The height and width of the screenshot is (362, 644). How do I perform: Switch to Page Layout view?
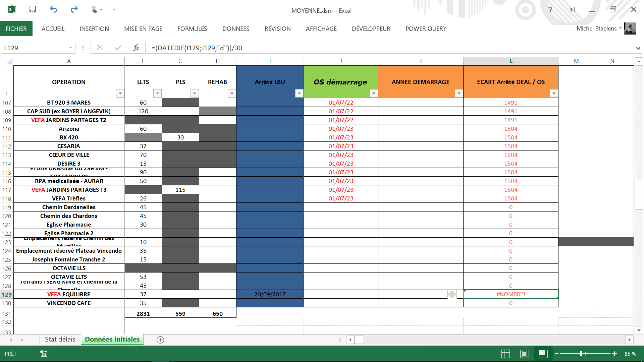(x=524, y=354)
